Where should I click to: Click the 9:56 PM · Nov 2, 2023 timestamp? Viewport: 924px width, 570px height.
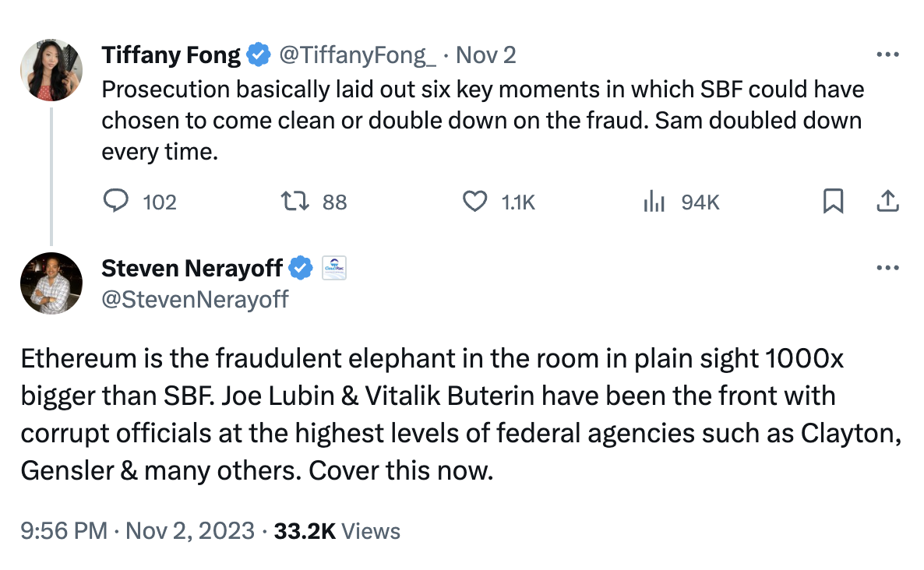click(138, 531)
